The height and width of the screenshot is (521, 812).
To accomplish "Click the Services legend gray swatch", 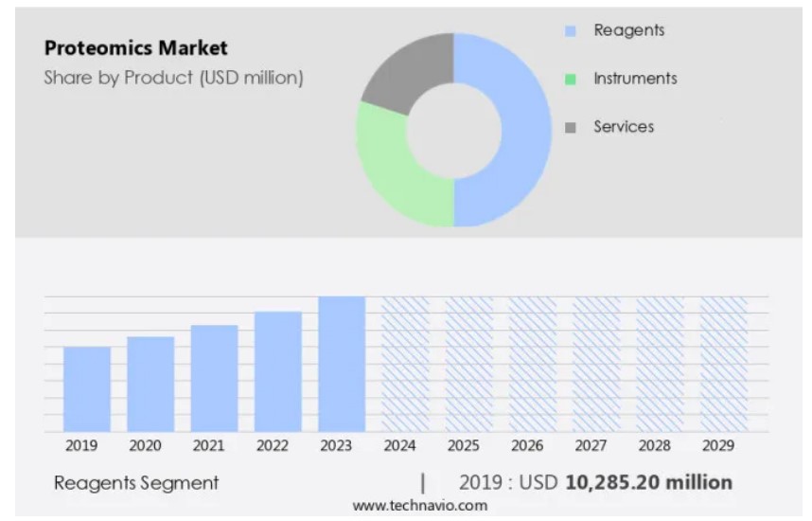I will coord(570,127).
